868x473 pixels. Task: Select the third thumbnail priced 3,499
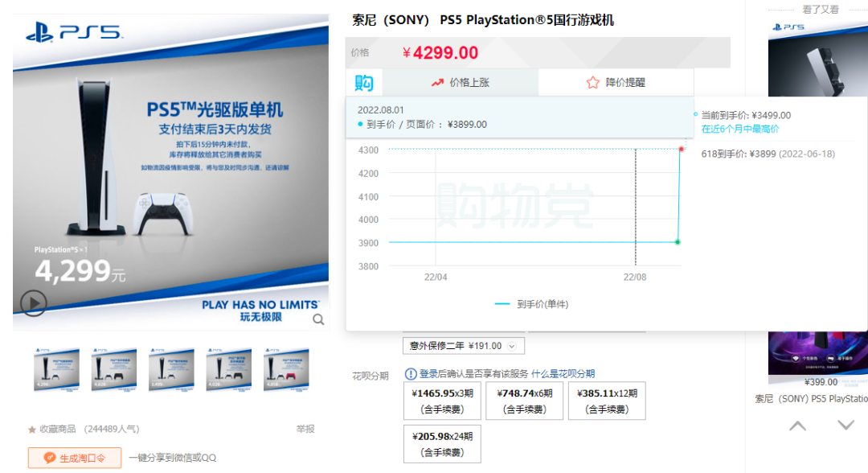[x=171, y=369]
